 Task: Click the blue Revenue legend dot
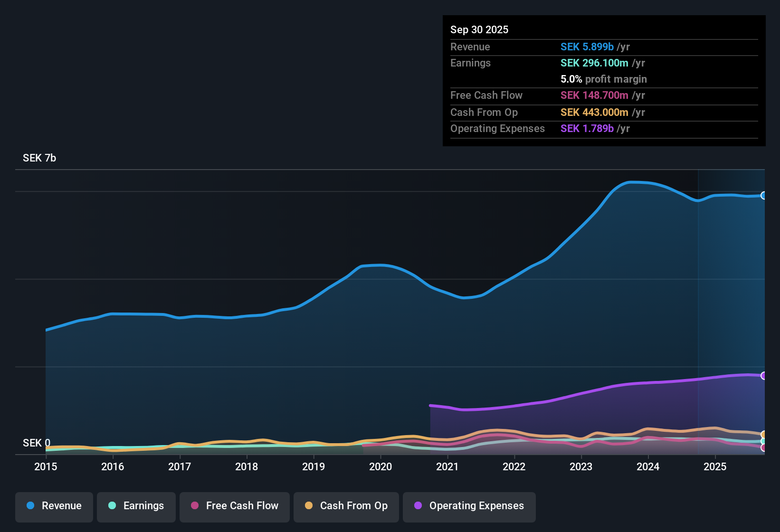pyautogui.click(x=30, y=506)
